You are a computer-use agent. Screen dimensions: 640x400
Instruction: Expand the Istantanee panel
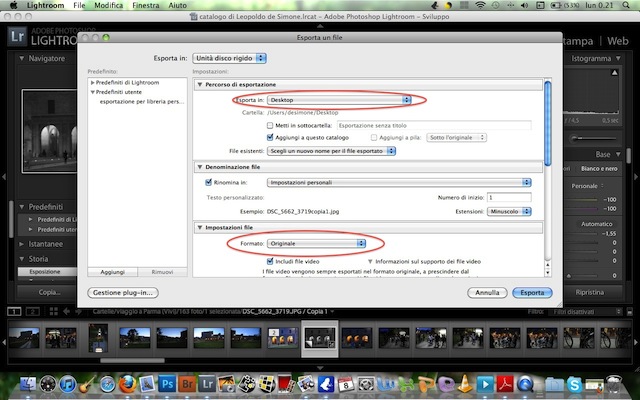[x=22, y=244]
